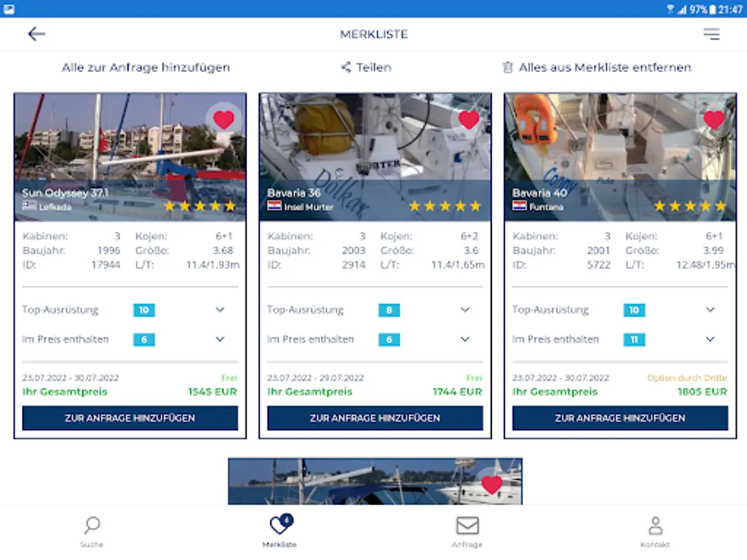
Task: Expand Im Preis enthalten for Bavaria 40
Action: click(710, 339)
